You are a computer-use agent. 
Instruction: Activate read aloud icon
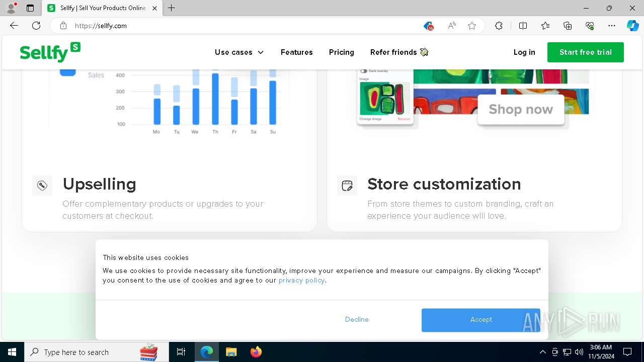(452, 26)
